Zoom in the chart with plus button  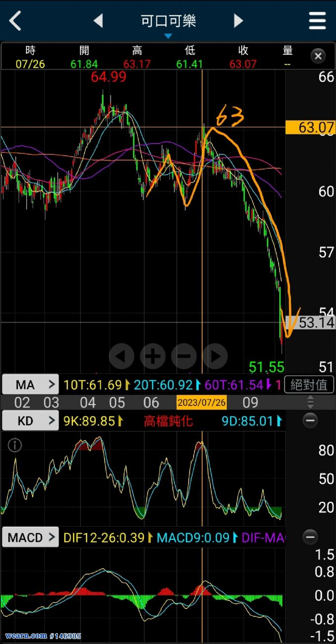(153, 356)
